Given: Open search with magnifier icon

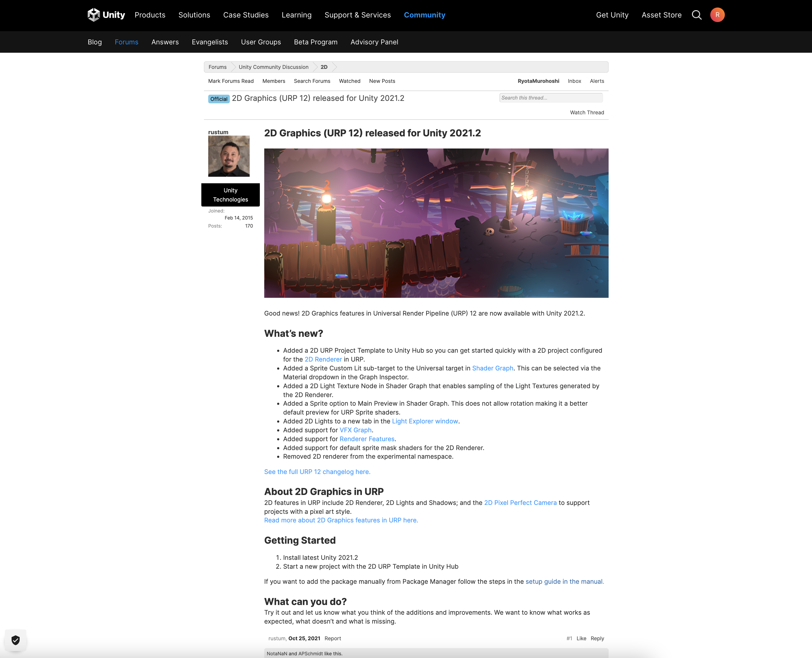Looking at the screenshot, I should coord(696,15).
